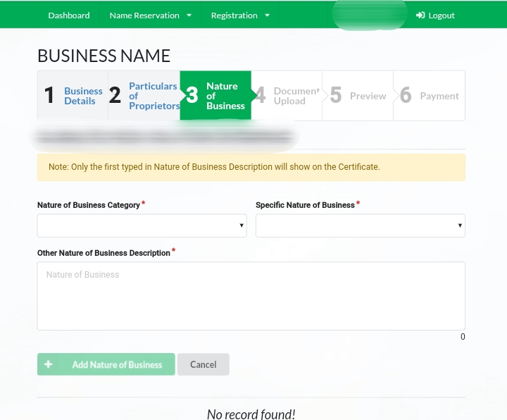Open the Dashboard menu item
Image resolution: width=507 pixels, height=420 pixels.
(69, 16)
